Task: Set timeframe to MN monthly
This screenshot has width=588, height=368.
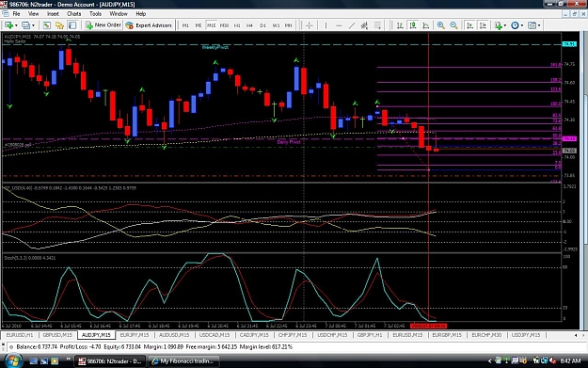Action: click(x=289, y=25)
